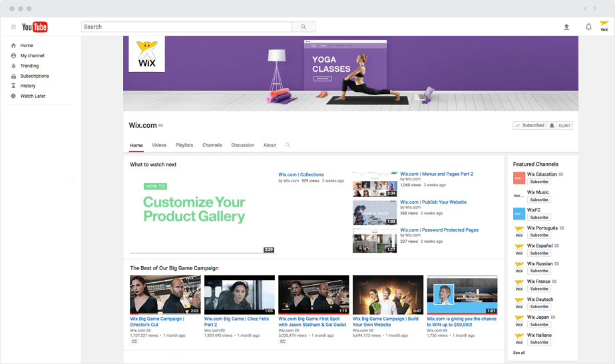Switch to the Channels tab
Viewport: 615px width, 364px height.
(212, 145)
